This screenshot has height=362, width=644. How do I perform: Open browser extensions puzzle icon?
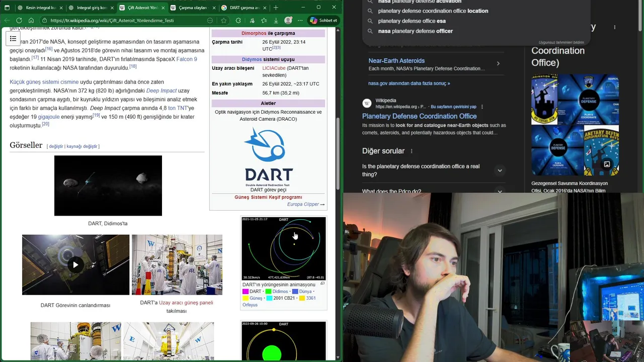pos(238,21)
